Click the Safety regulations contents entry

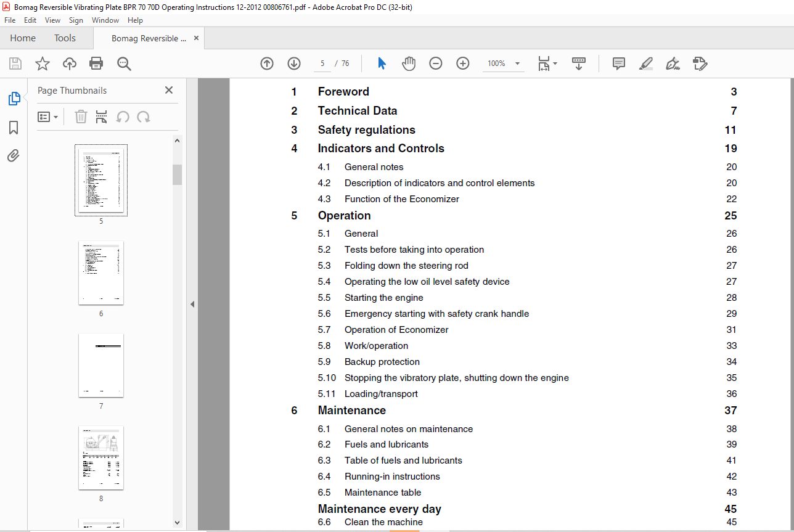point(367,130)
